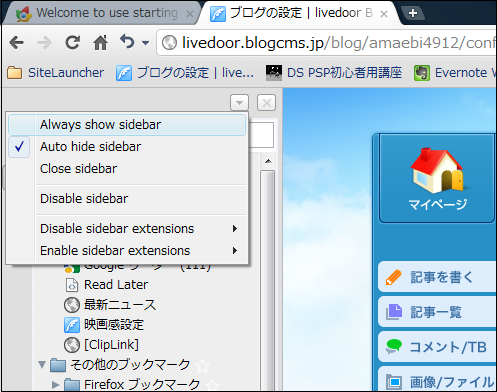Select Firefox ブックマーク folder
Screen dimensions: 497x392
click(132, 385)
